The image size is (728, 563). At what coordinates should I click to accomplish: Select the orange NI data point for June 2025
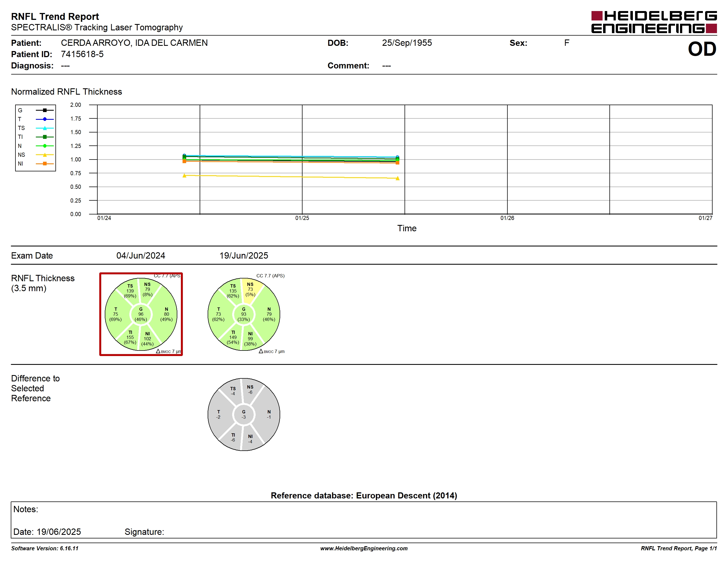click(397, 163)
